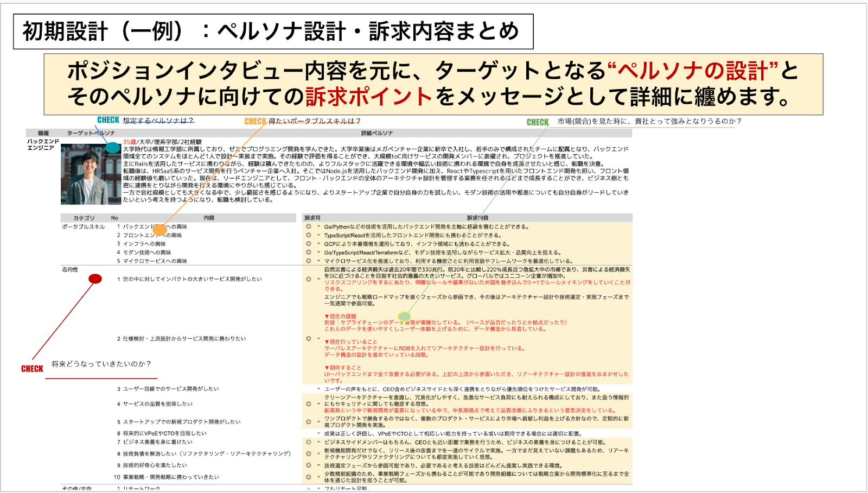Open dropdown for Go/Python backend appeal row
Image resolution: width=868 pixels, height=493 pixels.
(318, 227)
